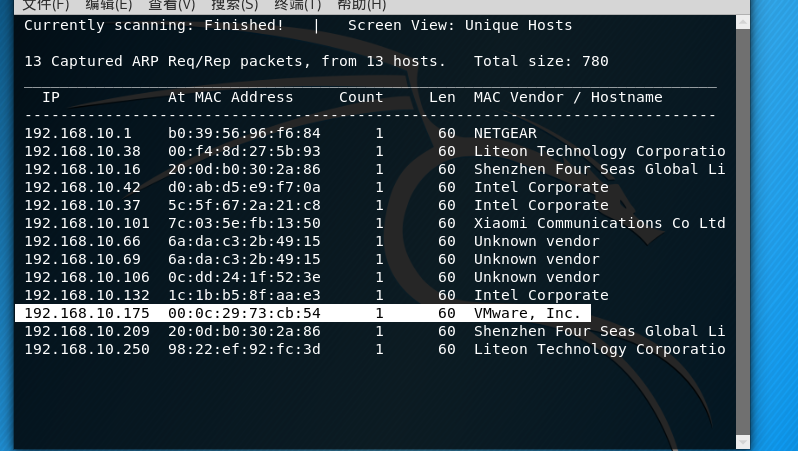The image size is (798, 451).
Task: Select IP address 192.168.10.250
Action: 87,349
